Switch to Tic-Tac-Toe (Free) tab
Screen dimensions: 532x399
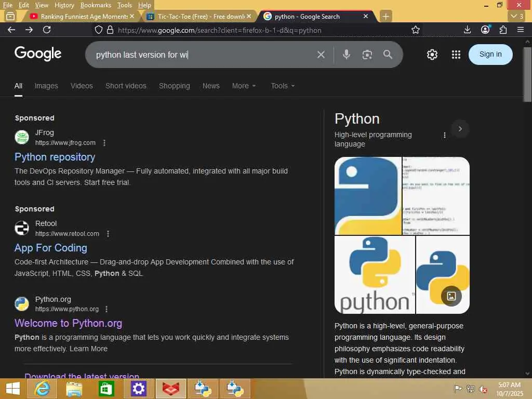click(199, 16)
